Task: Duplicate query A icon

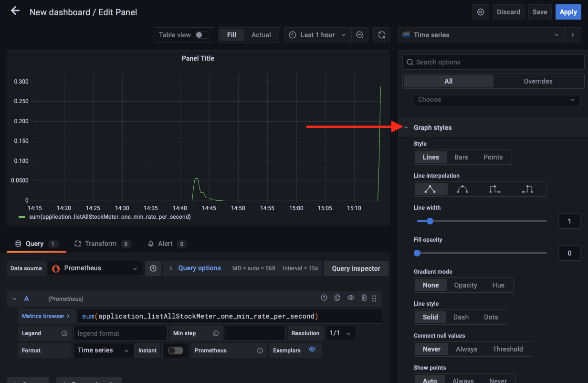Action: click(337, 298)
